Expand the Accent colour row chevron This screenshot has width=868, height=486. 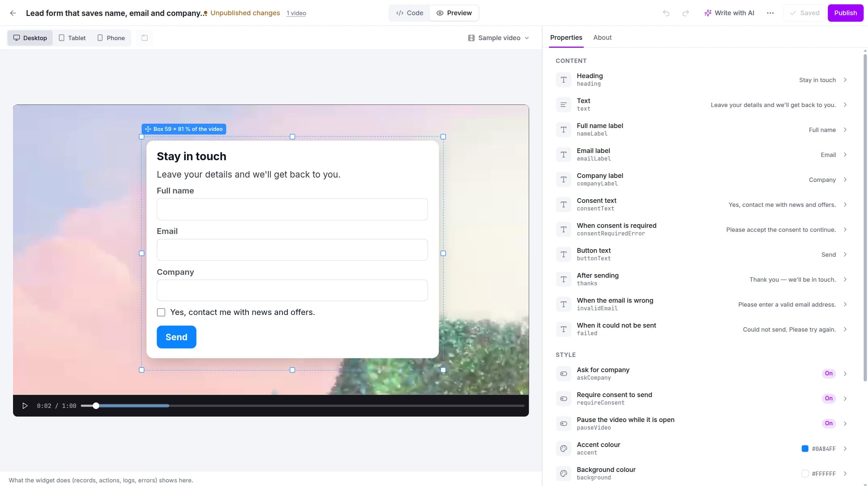click(845, 449)
